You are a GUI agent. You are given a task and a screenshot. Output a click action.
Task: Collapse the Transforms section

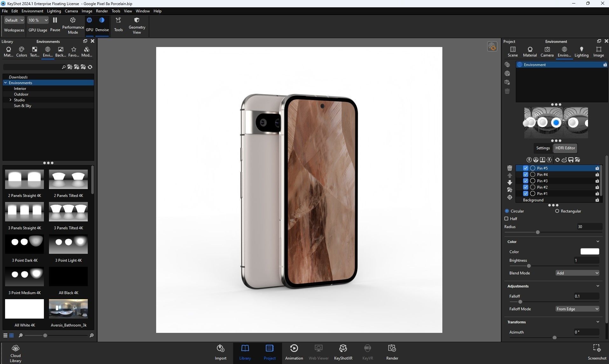pyautogui.click(x=598, y=322)
